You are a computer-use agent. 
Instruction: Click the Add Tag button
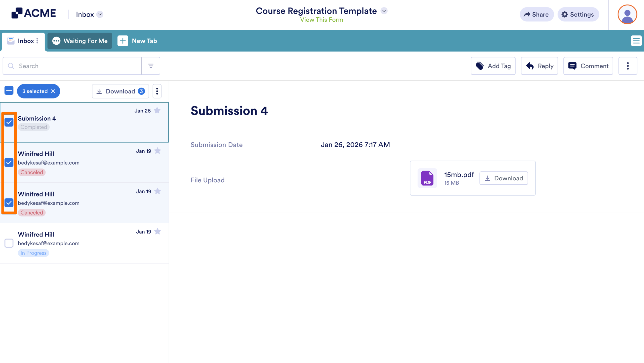493,66
